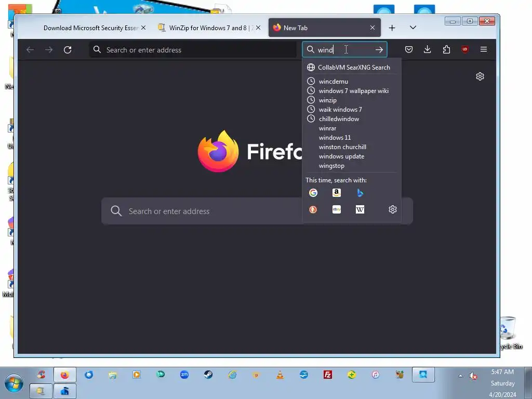Close the WinZip for Windows tab
This screenshot has width=532, height=399.
tap(258, 28)
